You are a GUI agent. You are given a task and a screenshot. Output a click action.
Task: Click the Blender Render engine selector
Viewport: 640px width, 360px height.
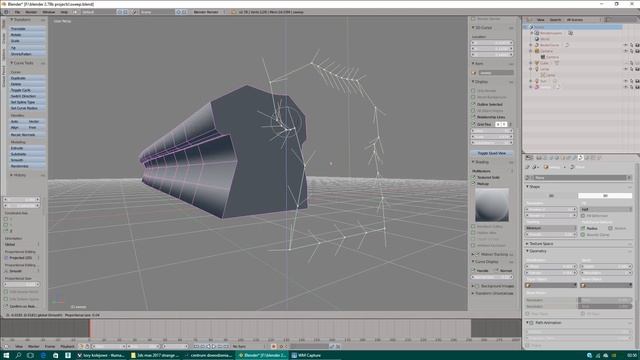208,12
